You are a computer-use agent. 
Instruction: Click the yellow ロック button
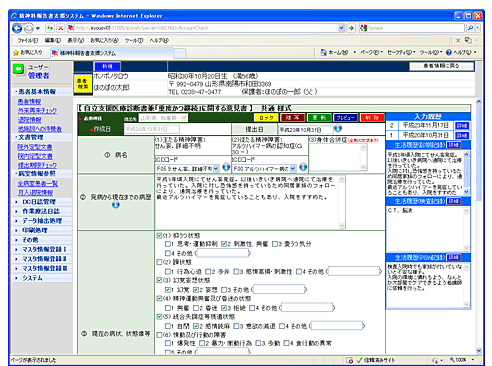point(266,118)
